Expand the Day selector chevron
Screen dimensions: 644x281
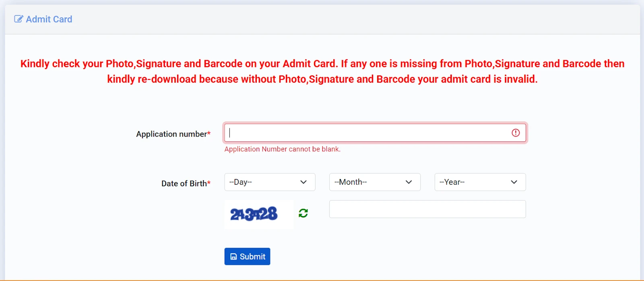click(x=303, y=182)
